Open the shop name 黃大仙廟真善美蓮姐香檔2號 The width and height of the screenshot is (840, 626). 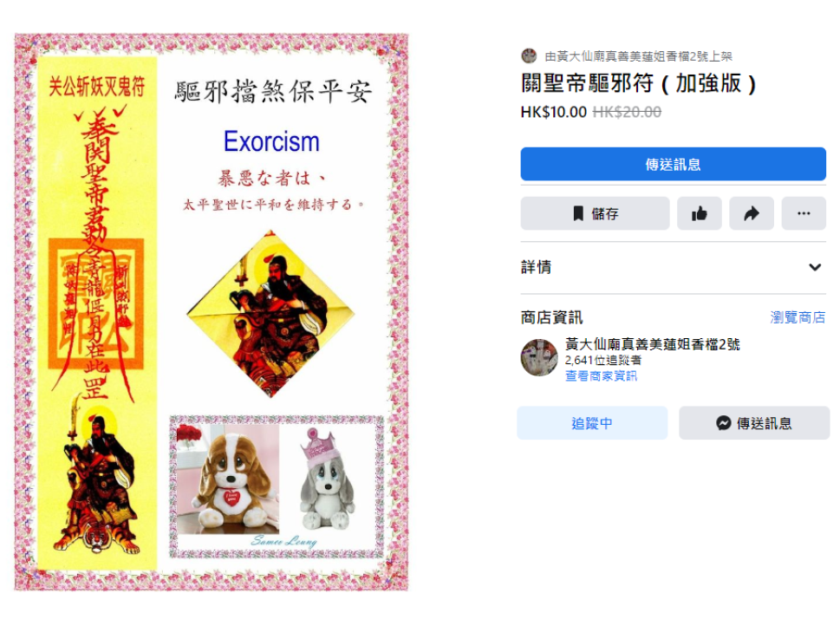pyautogui.click(x=653, y=344)
